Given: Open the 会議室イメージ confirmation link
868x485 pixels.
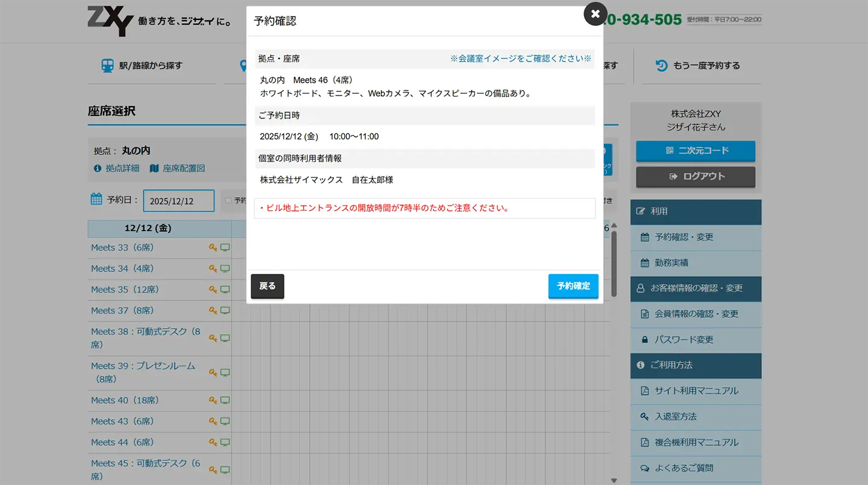Looking at the screenshot, I should pyautogui.click(x=522, y=59).
